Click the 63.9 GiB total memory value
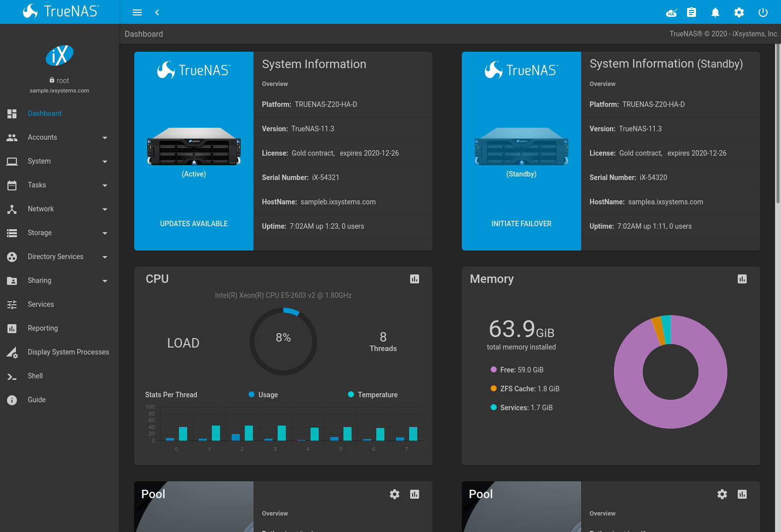Screen dimensions: 781x532 pos(521,329)
